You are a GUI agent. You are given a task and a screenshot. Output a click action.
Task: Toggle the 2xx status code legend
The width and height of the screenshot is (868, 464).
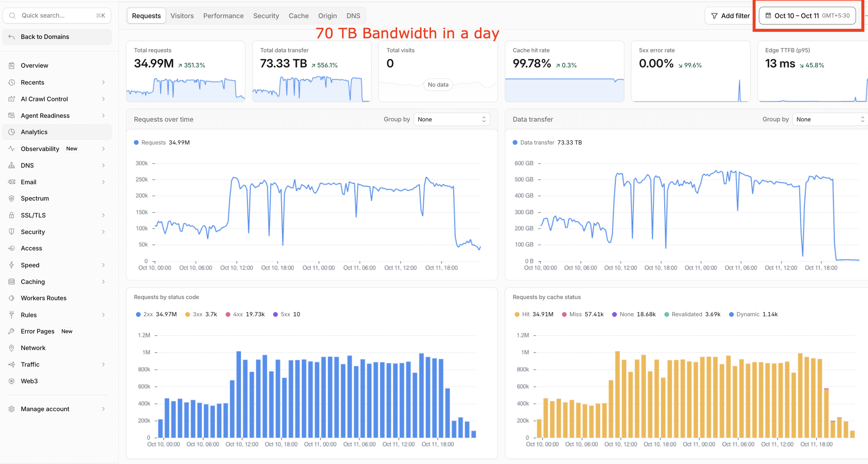[156, 314]
